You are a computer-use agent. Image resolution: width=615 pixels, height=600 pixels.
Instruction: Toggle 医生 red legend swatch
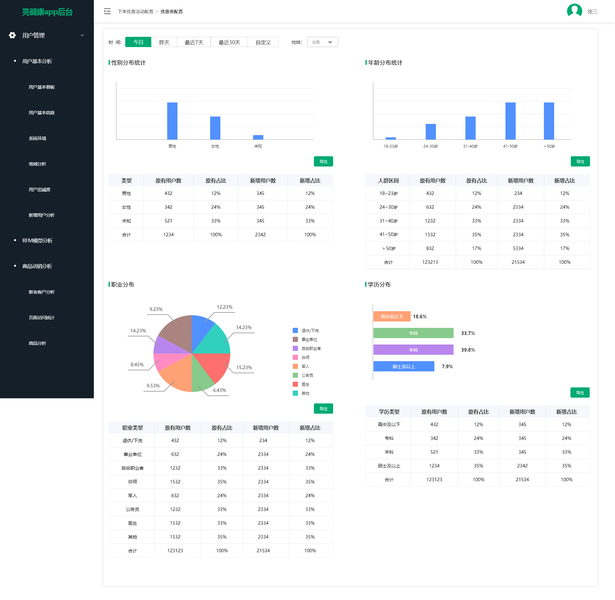tap(295, 384)
